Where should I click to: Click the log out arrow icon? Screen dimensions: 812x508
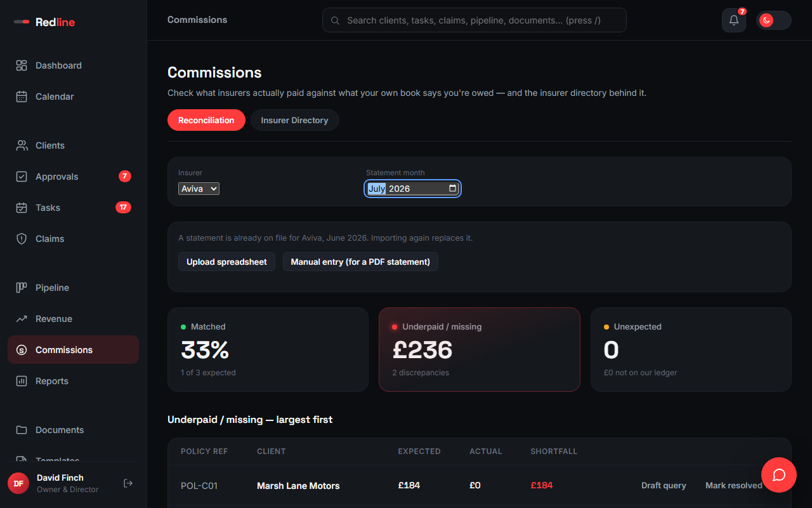(128, 483)
